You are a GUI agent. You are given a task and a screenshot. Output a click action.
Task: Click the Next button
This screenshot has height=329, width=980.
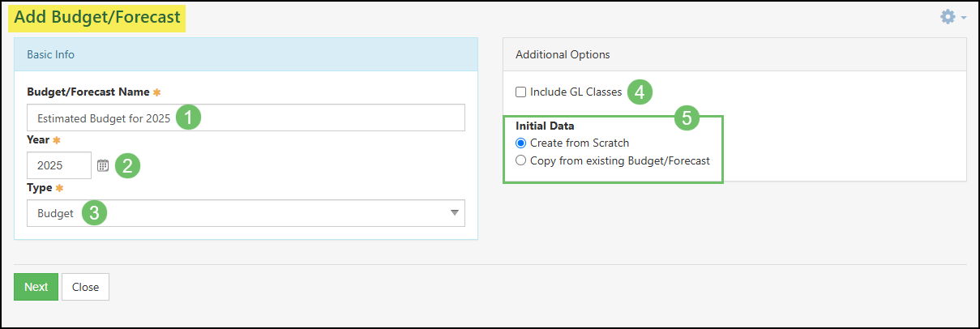36,287
